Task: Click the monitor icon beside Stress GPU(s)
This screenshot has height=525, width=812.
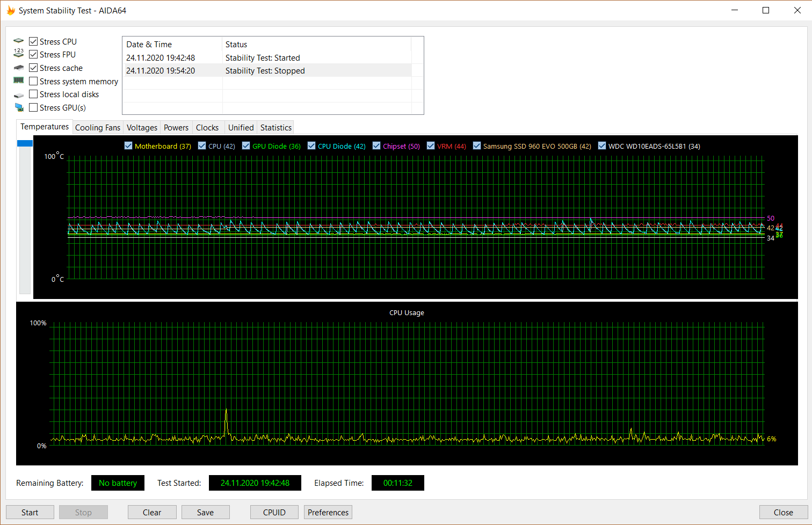Action: pyautogui.click(x=19, y=107)
